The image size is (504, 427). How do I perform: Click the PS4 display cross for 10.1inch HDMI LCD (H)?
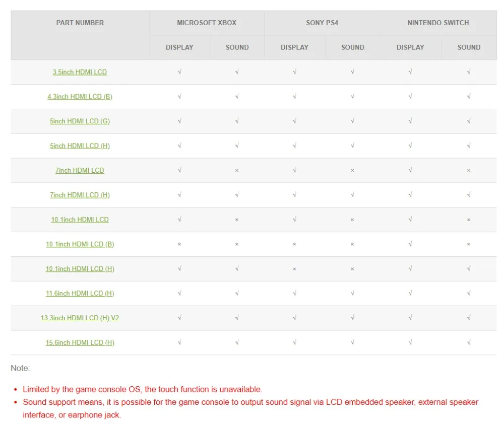pyautogui.click(x=294, y=269)
